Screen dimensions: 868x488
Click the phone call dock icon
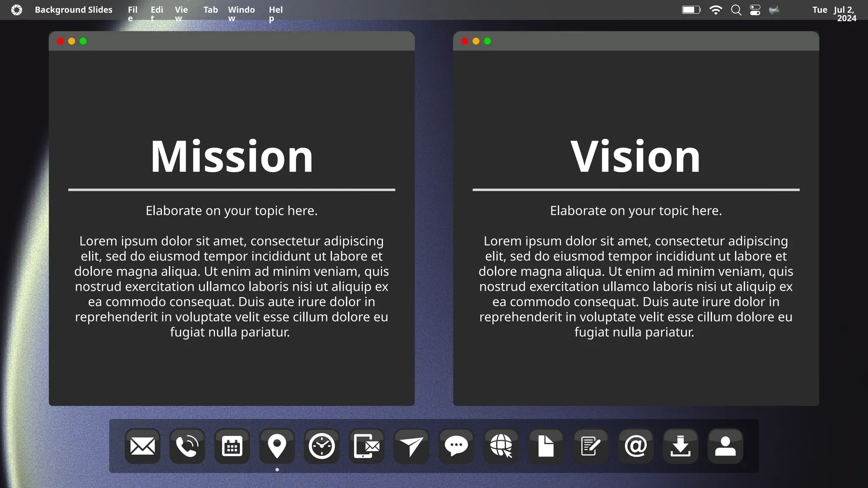pos(187,446)
